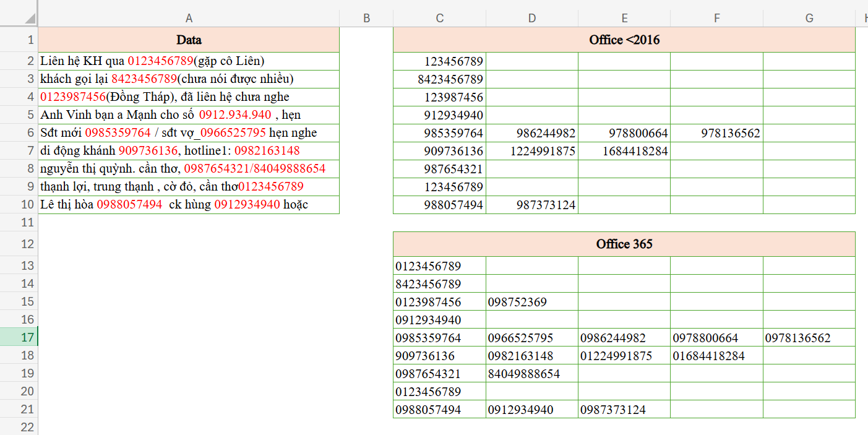Screen dimensions: 868x435
Task: Click cell 0987654321 in row 19
Action: pos(440,374)
